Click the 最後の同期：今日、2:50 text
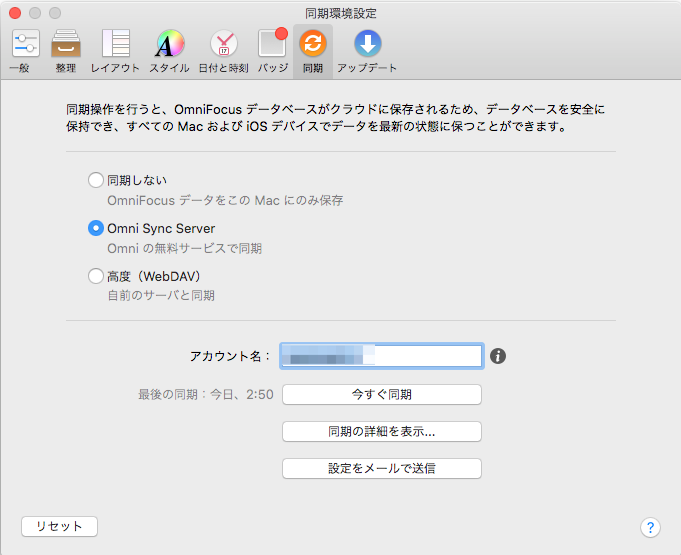Viewport: 681px width, 555px height. [206, 394]
